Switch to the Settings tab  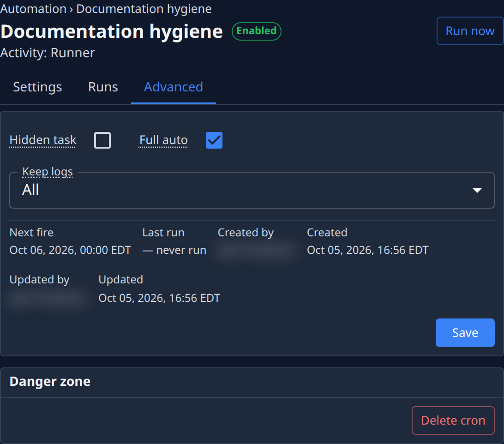coord(37,87)
